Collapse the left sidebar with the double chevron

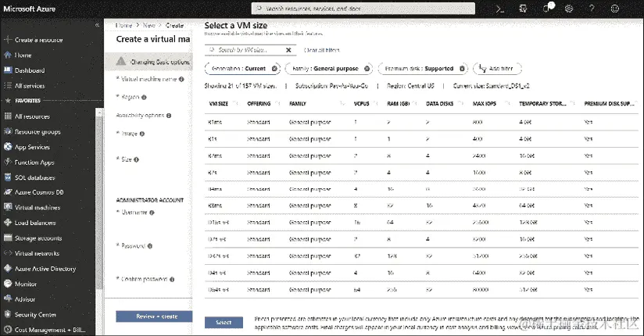coord(98,25)
